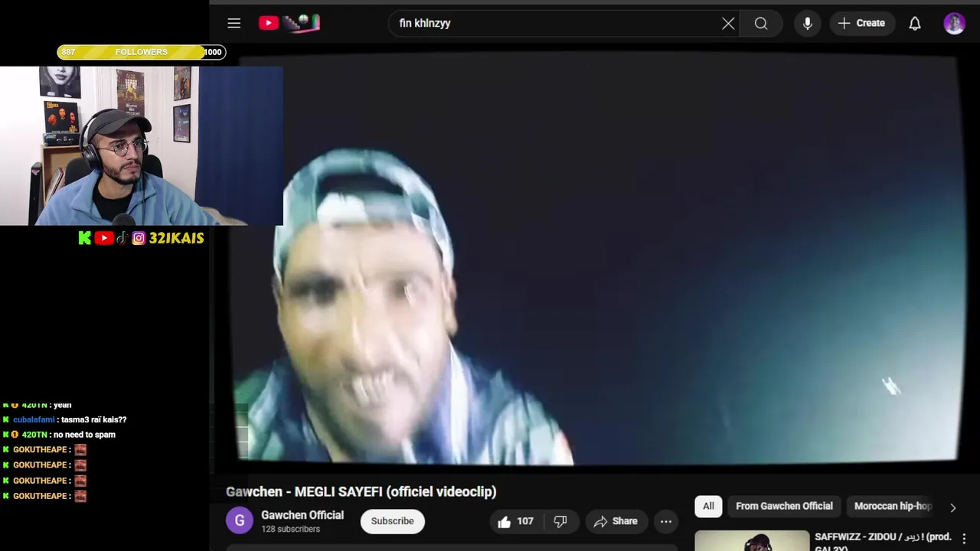The width and height of the screenshot is (980, 551).
Task: Select the Moroccan hip-hop chip
Action: [x=892, y=506]
